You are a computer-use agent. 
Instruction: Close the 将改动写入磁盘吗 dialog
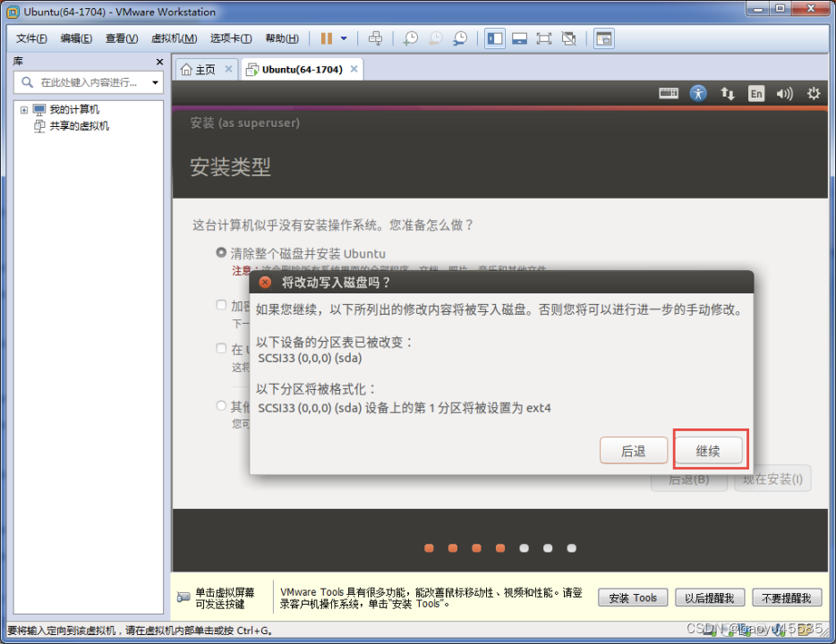[x=265, y=283]
